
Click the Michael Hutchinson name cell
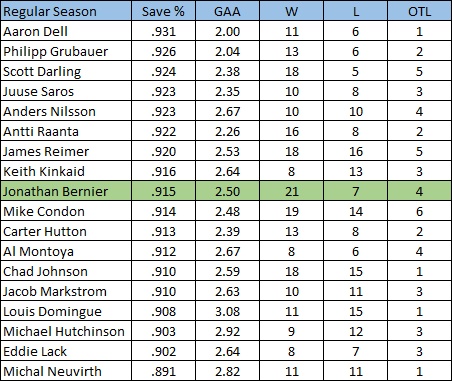[x=66, y=331]
